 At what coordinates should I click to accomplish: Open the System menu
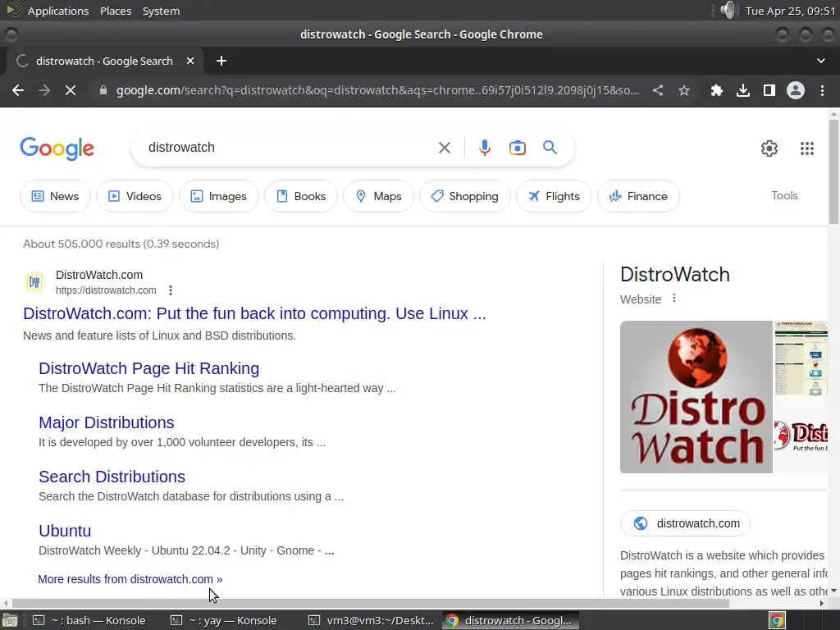pos(162,11)
